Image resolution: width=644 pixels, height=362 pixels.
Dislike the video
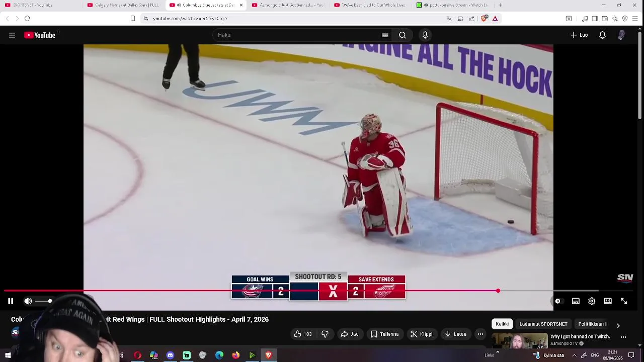pyautogui.click(x=325, y=334)
